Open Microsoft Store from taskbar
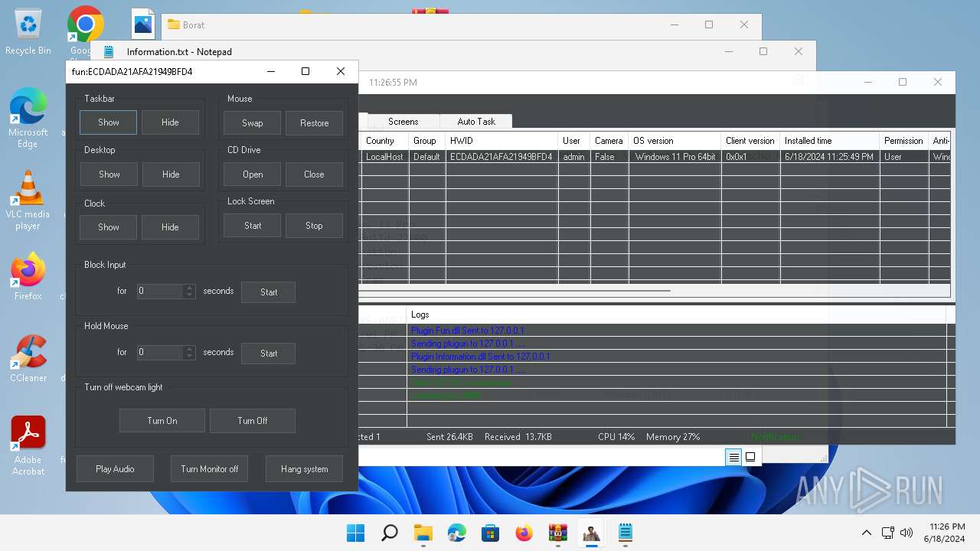980x551 pixels. pos(490,533)
